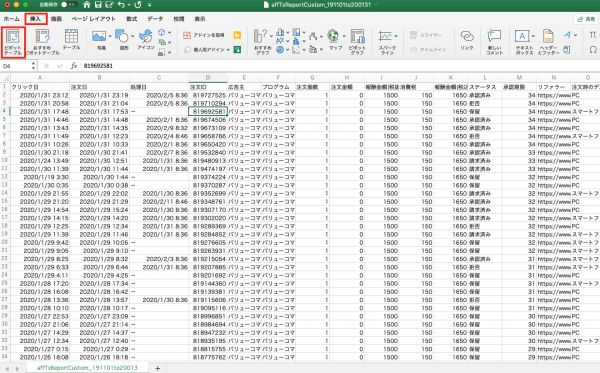Switch to the Home (ホーム) tab
600x373 pixels.
pos(12,19)
